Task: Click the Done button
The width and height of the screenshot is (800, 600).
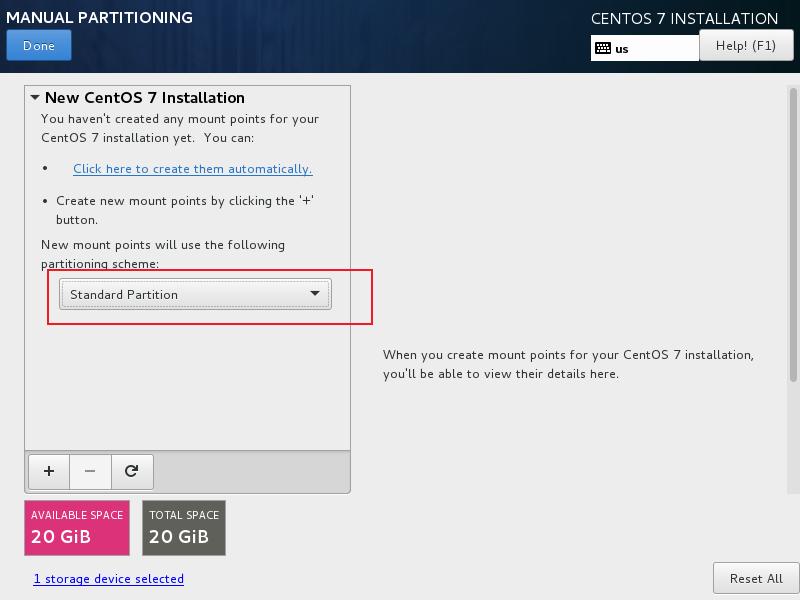Action: 39,45
